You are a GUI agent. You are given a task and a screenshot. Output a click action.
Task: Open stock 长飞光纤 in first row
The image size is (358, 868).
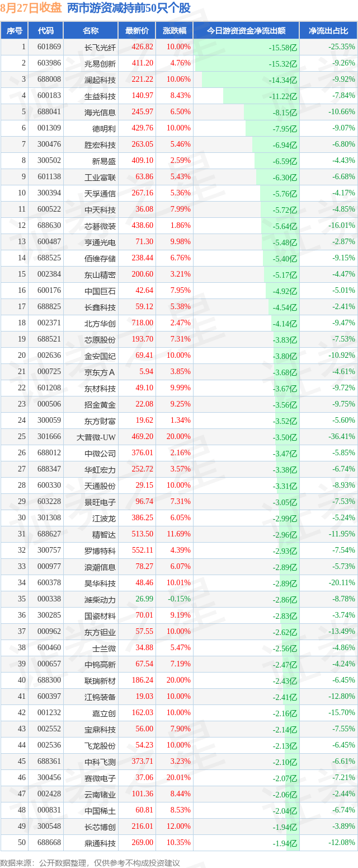(100, 47)
